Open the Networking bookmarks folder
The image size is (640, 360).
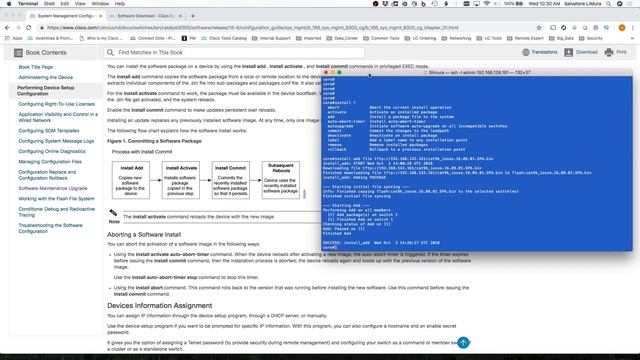[456, 38]
